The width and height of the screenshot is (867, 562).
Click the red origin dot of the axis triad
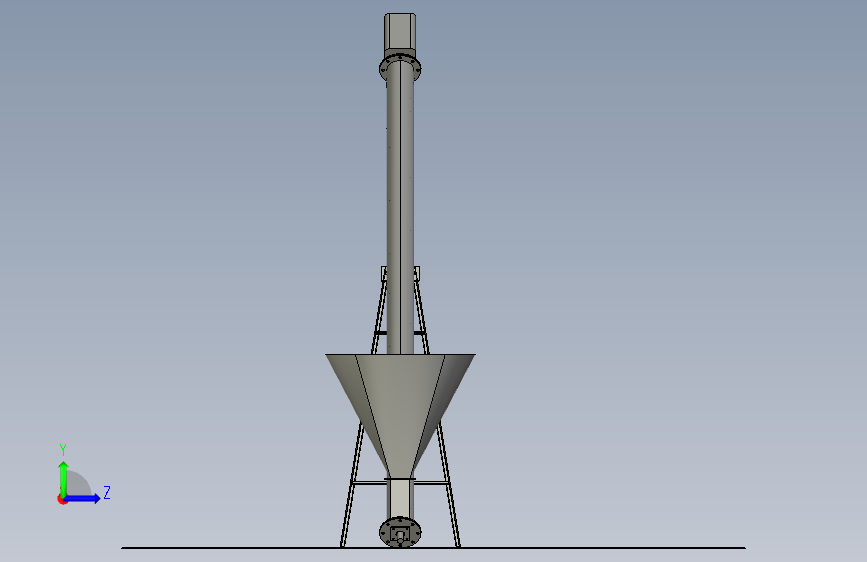click(61, 500)
